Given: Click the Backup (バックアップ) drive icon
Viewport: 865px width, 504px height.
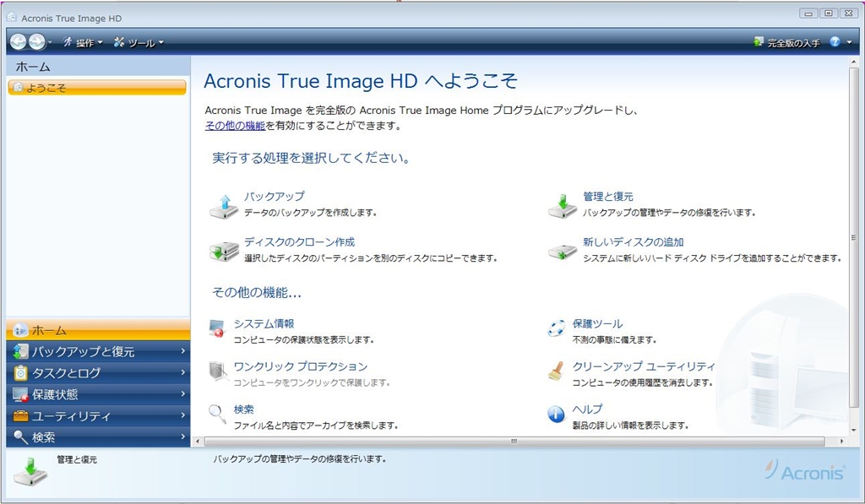Looking at the screenshot, I should [x=224, y=207].
